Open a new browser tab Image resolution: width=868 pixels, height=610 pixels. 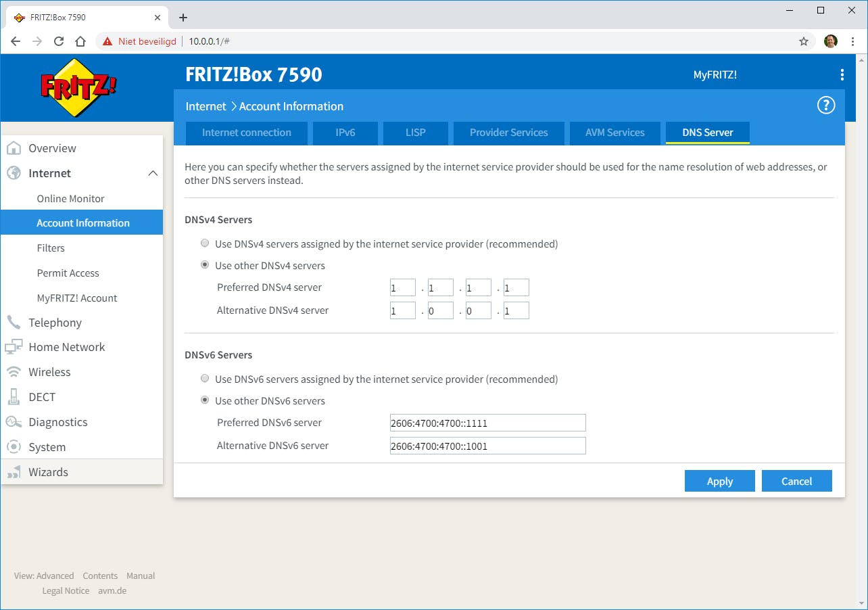[183, 18]
